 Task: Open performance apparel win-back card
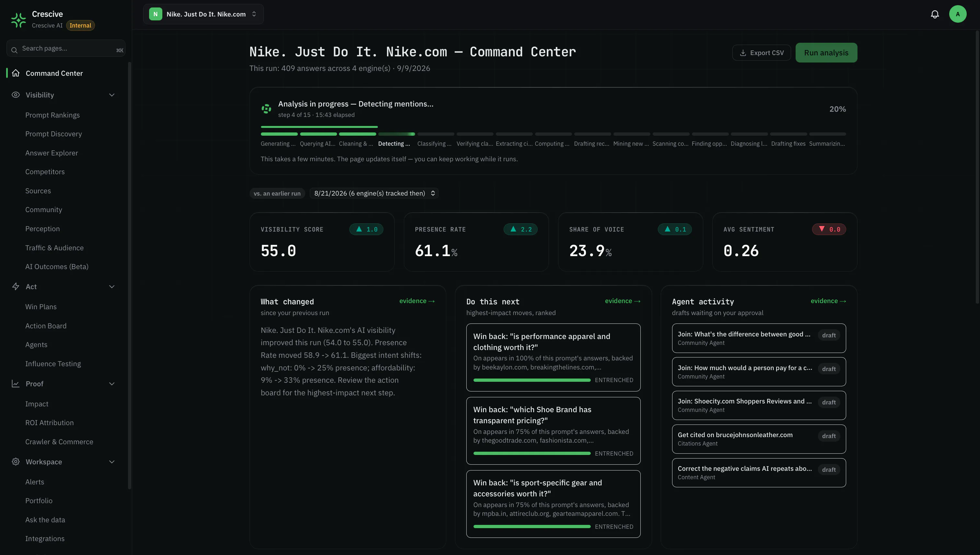point(553,357)
